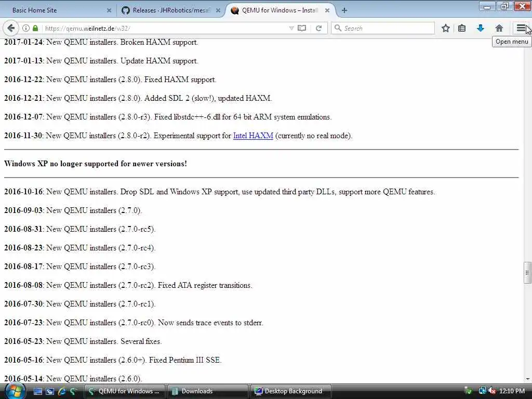Open the Downloads taskbar window
This screenshot has width=532, height=399.
208,391
